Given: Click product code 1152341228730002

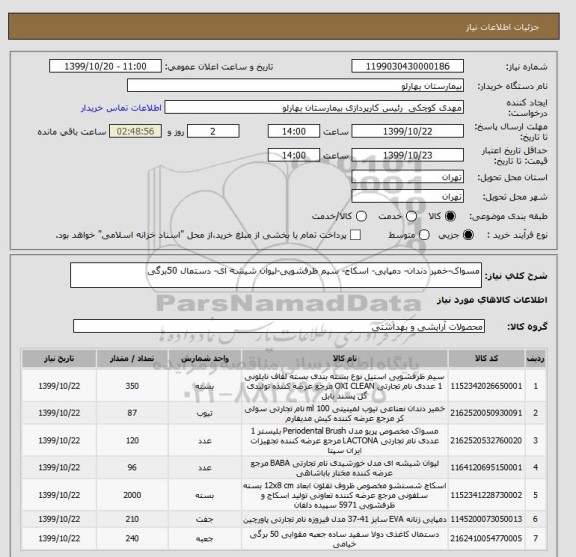Looking at the screenshot, I should click(x=486, y=495).
